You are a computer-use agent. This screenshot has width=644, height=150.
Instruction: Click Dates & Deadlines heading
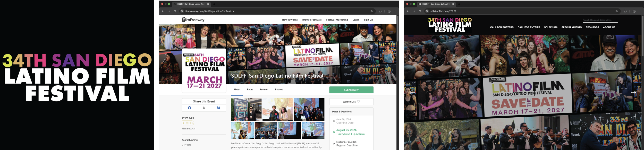click(342, 111)
